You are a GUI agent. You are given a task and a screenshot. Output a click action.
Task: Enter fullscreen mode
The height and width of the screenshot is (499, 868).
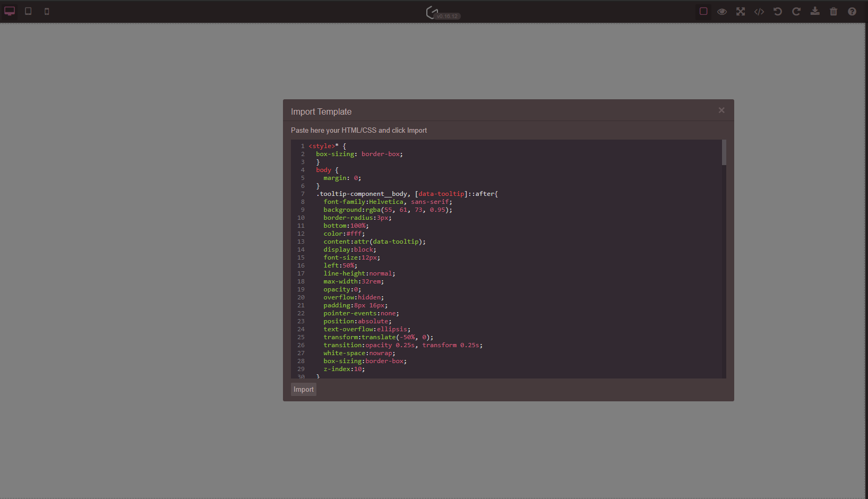pos(740,11)
